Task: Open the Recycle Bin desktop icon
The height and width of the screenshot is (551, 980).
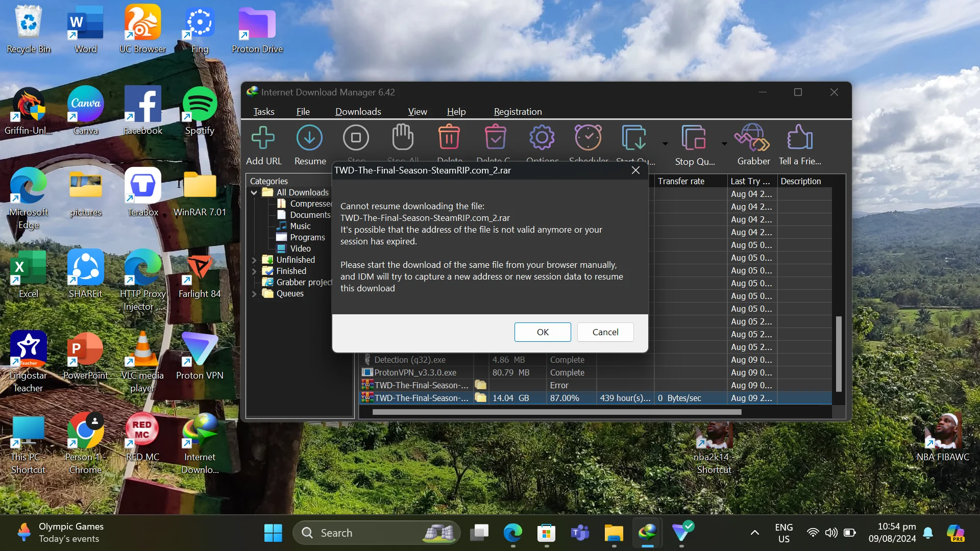Action: 29,30
